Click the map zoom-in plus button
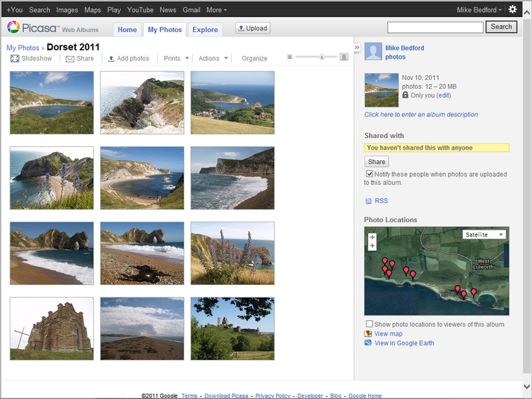Viewport: 532px width, 399px height. (x=373, y=238)
